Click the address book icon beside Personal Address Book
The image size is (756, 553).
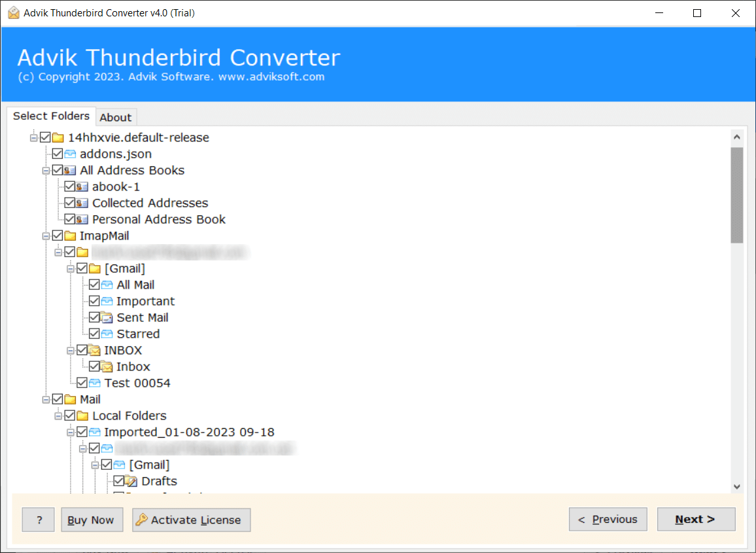click(x=82, y=220)
